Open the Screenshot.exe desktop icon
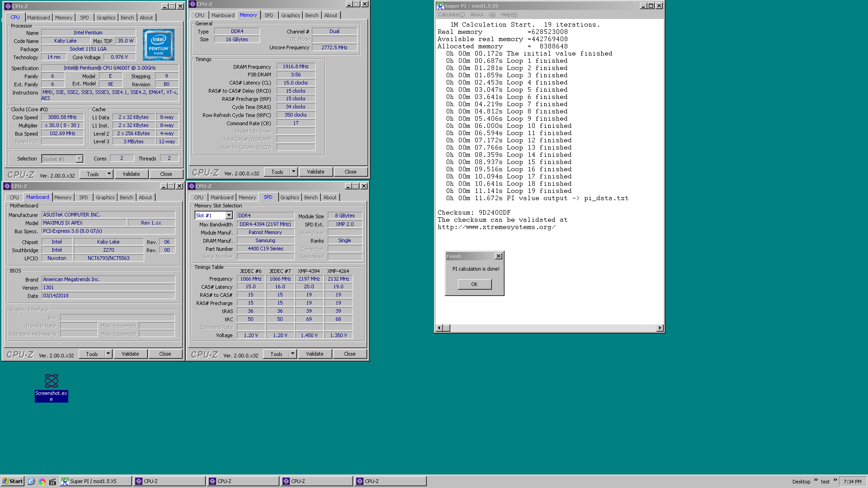Image resolution: width=868 pixels, height=488 pixels. [x=51, y=387]
